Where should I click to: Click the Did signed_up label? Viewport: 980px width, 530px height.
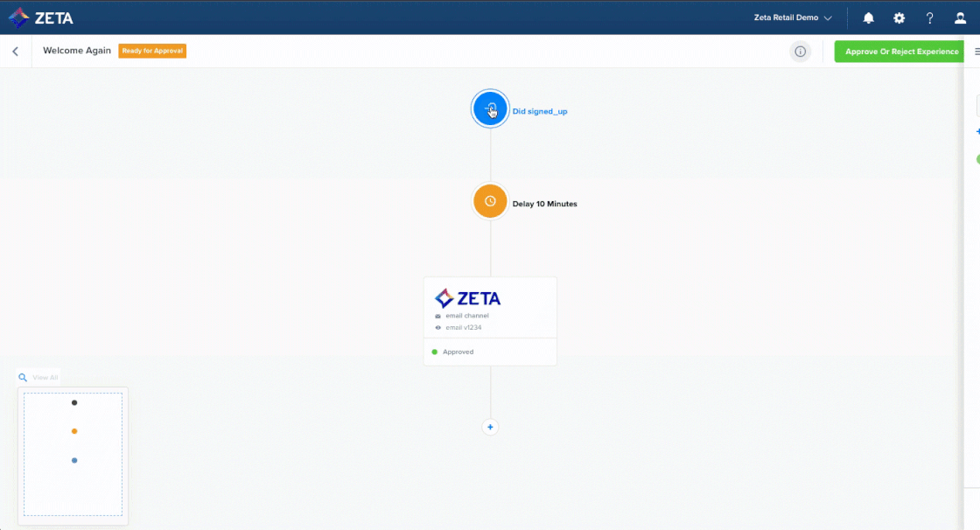540,111
